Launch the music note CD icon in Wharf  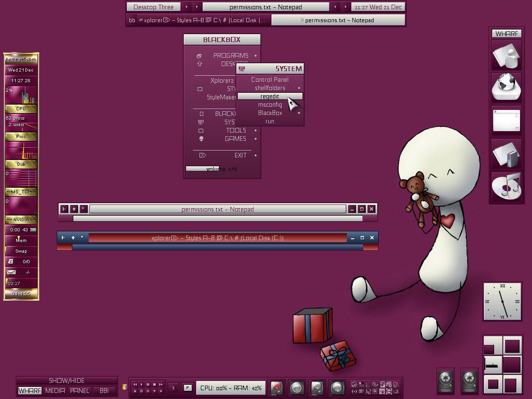(507, 187)
